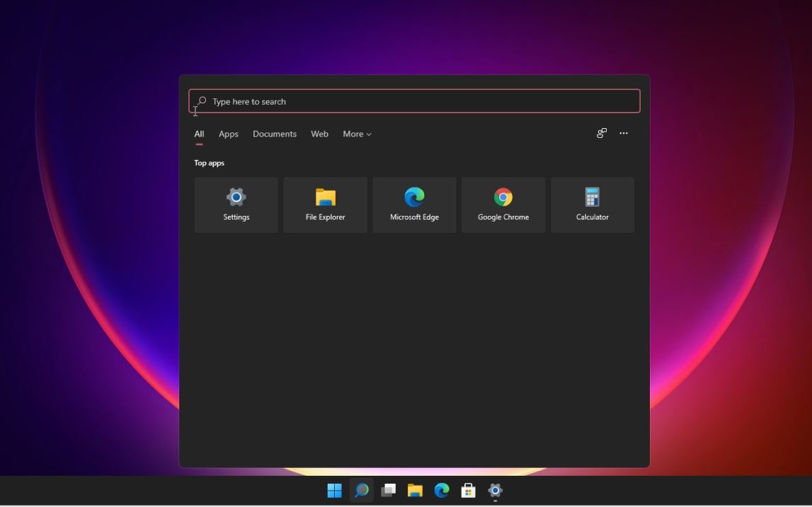Viewport: 812px width, 507px height.
Task: Click the 'Type here to search' box
Action: 414,101
